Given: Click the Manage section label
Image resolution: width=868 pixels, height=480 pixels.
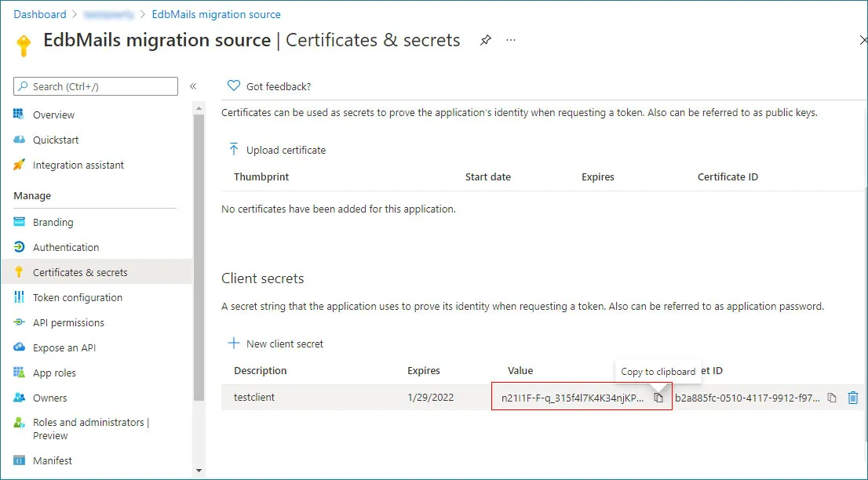Looking at the screenshot, I should click(x=32, y=196).
